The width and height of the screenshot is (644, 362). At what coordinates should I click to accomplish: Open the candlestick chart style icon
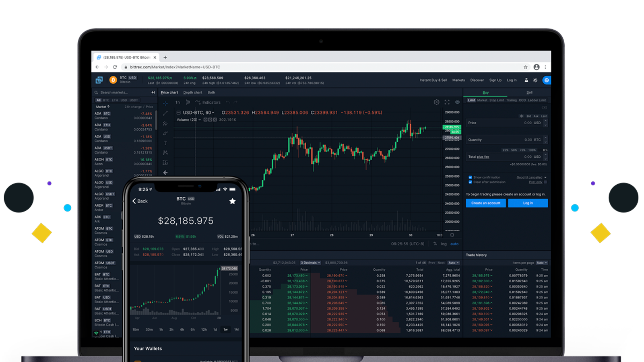[x=188, y=102]
